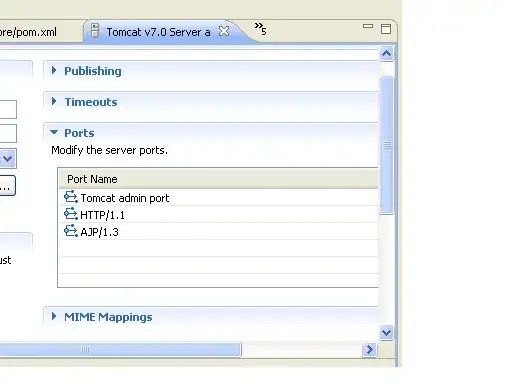Open the Publishing section title
Screen dimensions: 512x384
(93, 71)
